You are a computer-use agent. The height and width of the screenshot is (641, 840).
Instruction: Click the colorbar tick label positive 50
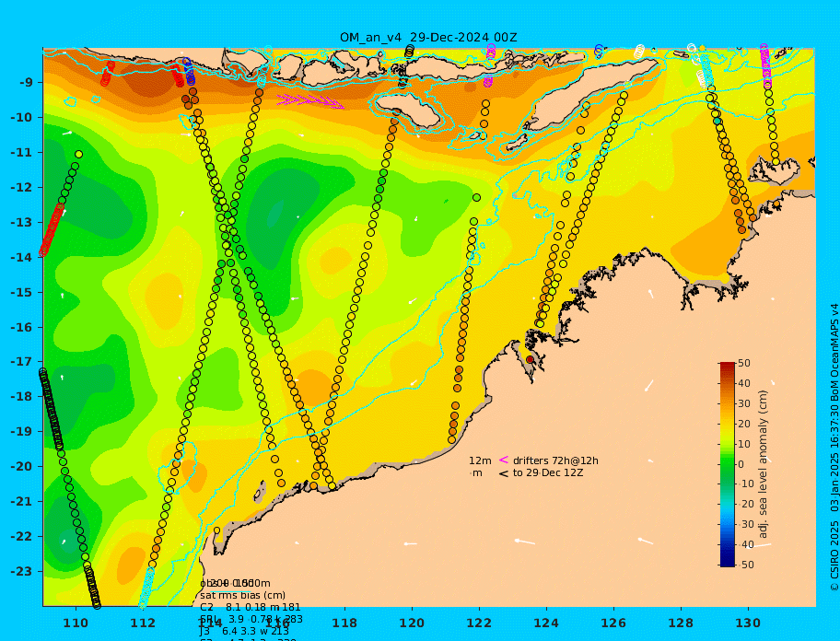coord(744,363)
